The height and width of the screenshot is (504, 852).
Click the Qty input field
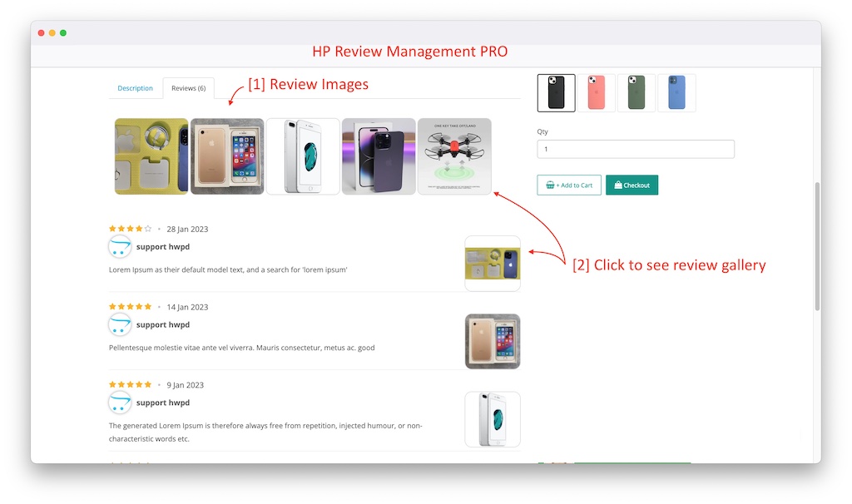636,148
